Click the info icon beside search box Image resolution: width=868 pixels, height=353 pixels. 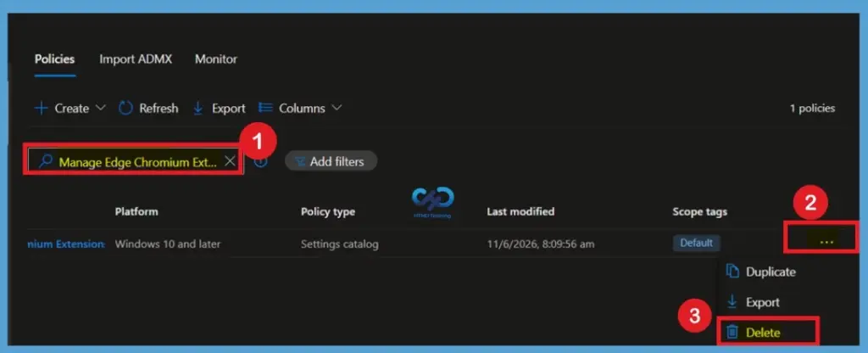pos(261,161)
